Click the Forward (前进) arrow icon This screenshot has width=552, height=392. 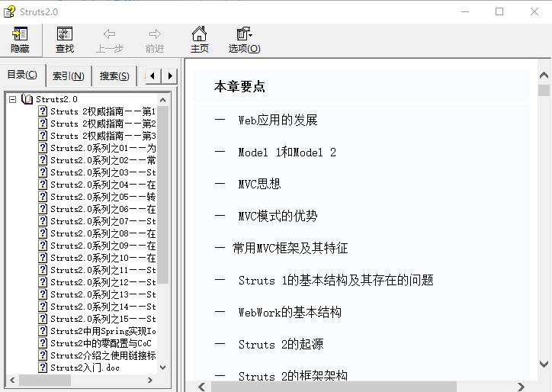(155, 34)
